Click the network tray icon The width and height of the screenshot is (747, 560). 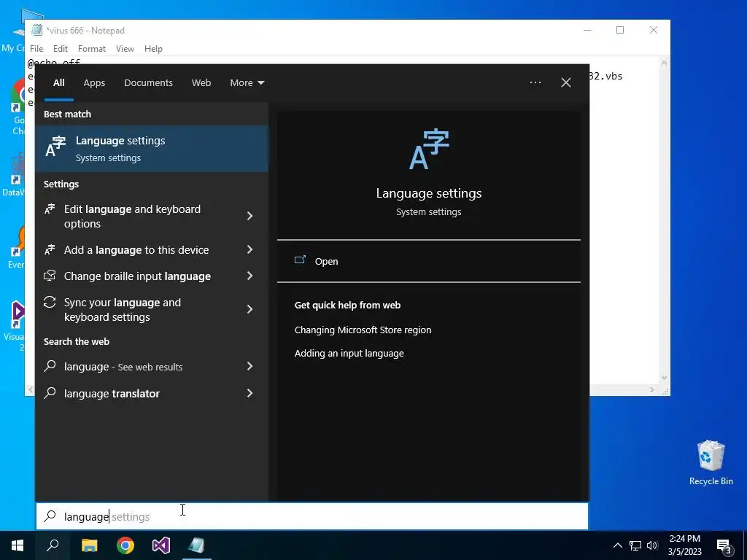(635, 545)
